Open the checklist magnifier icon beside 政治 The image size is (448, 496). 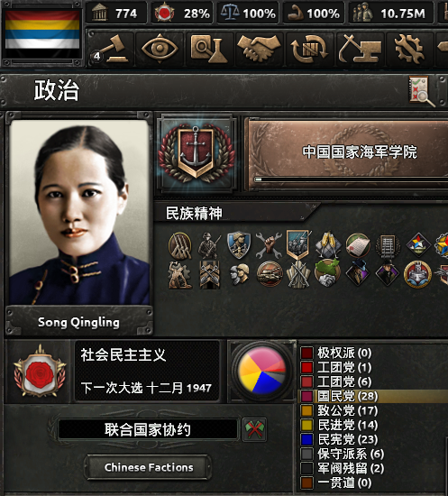coord(422,91)
